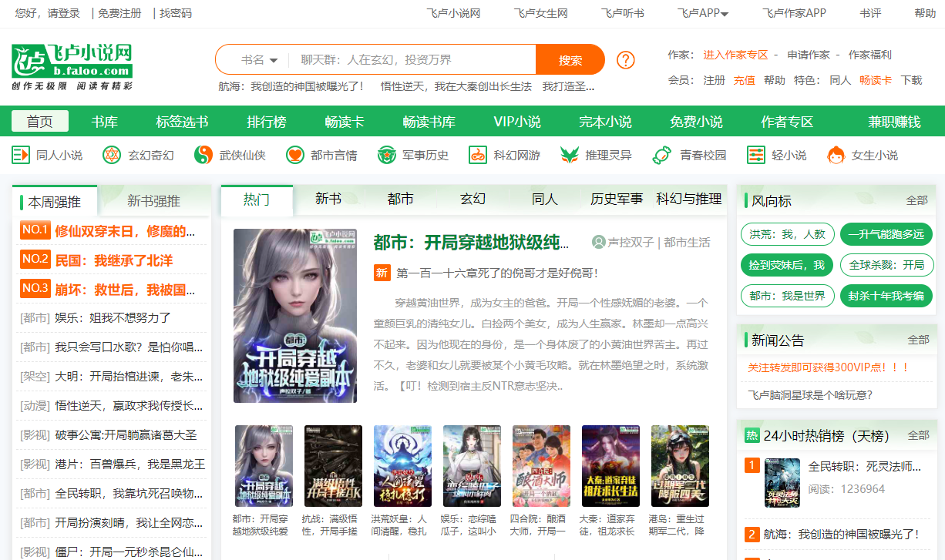Open the 玄幻奇幻 star icon
945x560 pixels.
pyautogui.click(x=112, y=155)
